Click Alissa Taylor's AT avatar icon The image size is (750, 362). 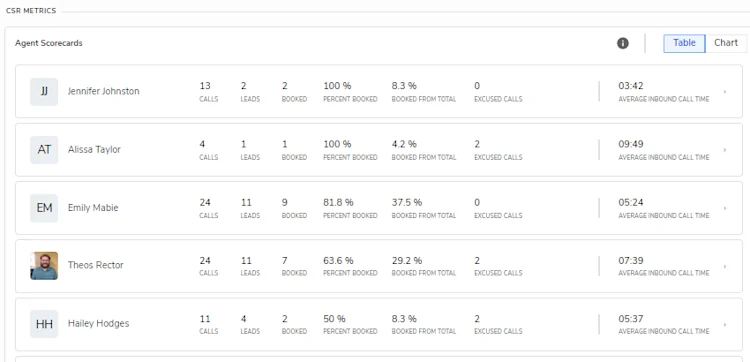click(44, 150)
